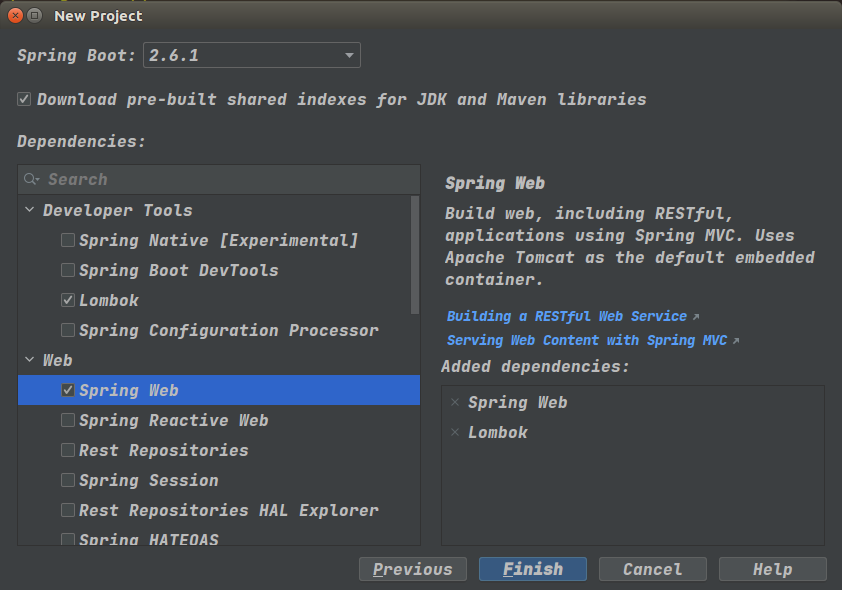The height and width of the screenshot is (590, 842).
Task: Click the search magnifier icon
Action: (x=32, y=179)
